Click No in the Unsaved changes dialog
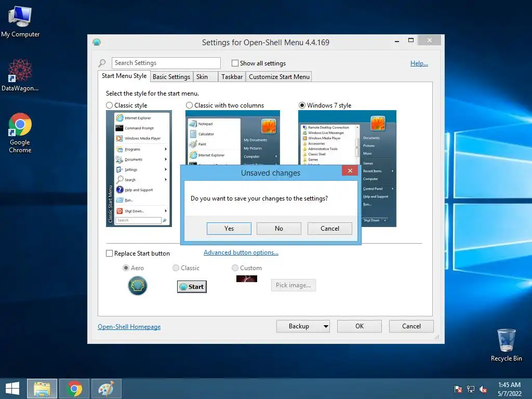Viewport: 532px width, 399px height. (x=279, y=229)
